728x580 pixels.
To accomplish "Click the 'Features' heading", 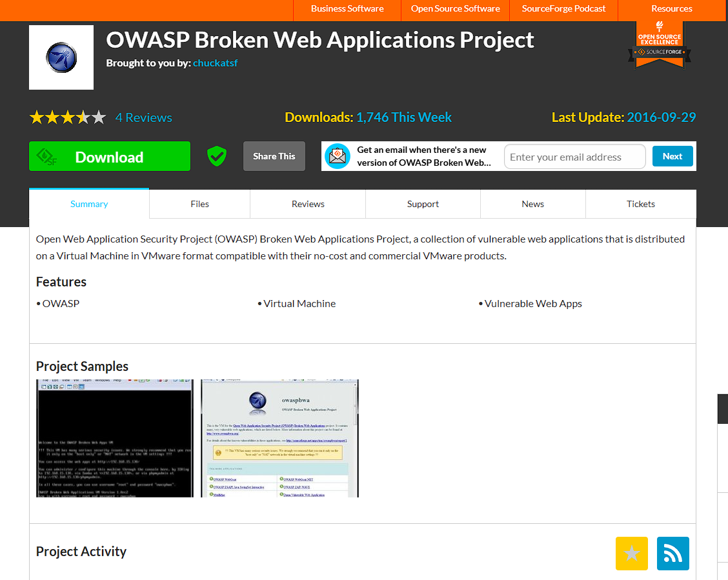I will click(61, 282).
